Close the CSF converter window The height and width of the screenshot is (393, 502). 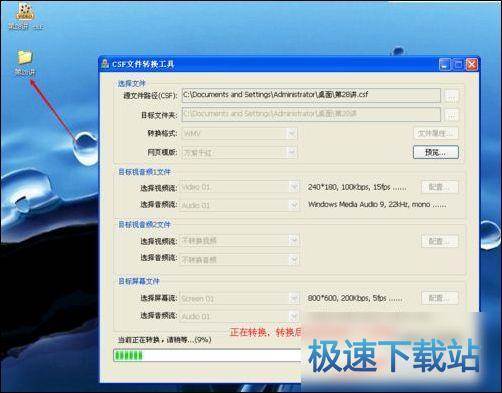pyautogui.click(x=472, y=64)
